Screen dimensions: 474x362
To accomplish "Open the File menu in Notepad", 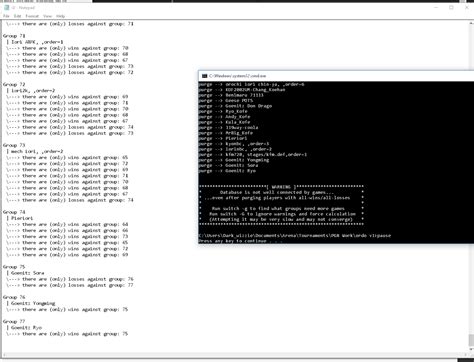I will (x=6, y=16).
